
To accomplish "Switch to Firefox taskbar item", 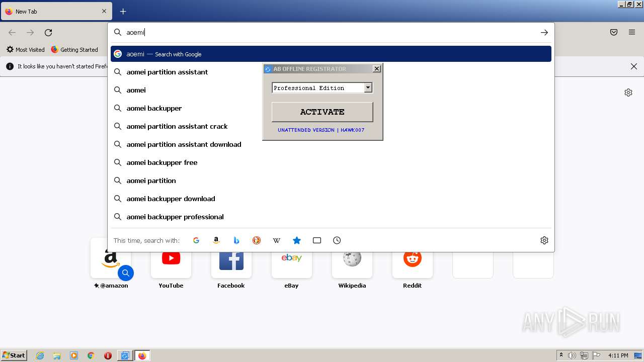I will [142, 355].
